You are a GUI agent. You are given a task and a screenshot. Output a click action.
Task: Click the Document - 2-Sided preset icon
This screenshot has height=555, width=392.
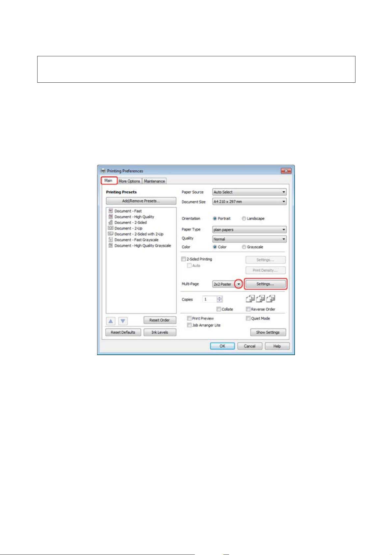click(111, 222)
